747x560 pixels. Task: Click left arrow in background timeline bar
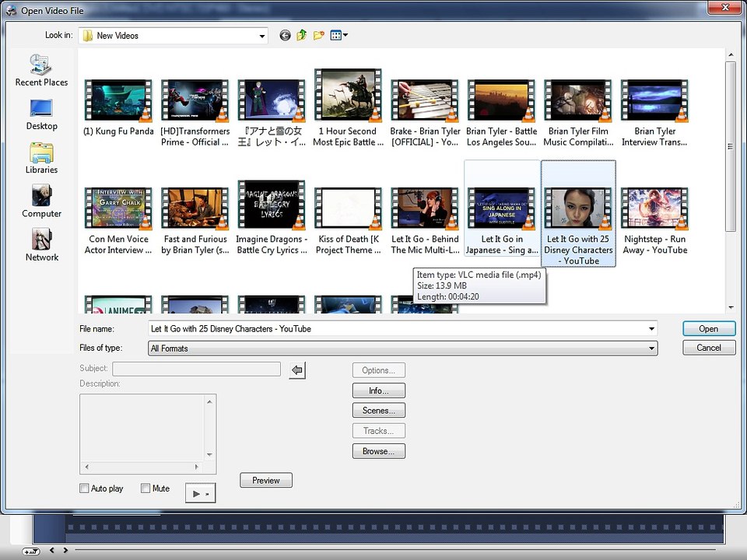tap(52, 550)
